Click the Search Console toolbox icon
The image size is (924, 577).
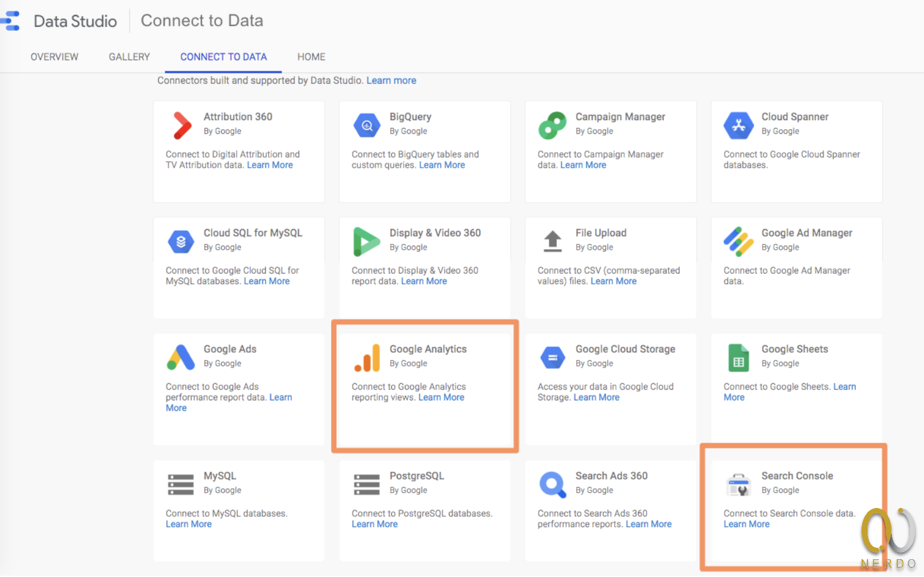tap(738, 484)
